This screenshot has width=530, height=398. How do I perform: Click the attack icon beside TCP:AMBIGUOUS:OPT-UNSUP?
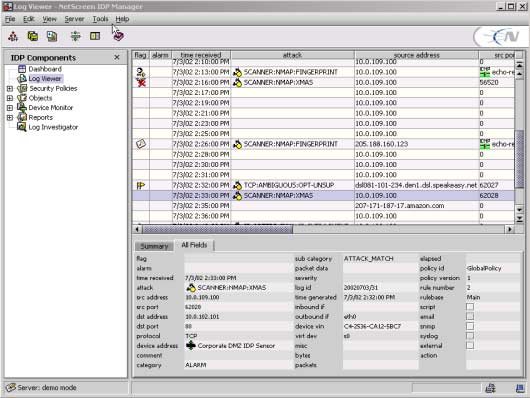point(238,185)
